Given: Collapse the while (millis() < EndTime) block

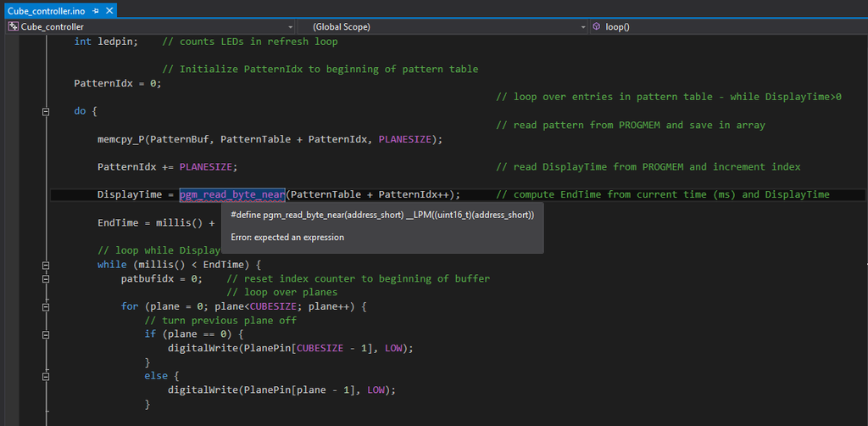Looking at the screenshot, I should 46,265.
